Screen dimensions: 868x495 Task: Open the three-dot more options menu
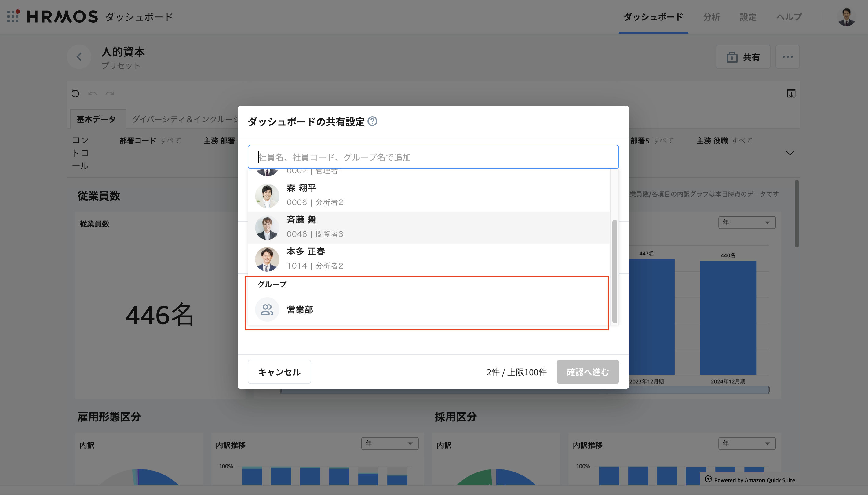point(787,57)
